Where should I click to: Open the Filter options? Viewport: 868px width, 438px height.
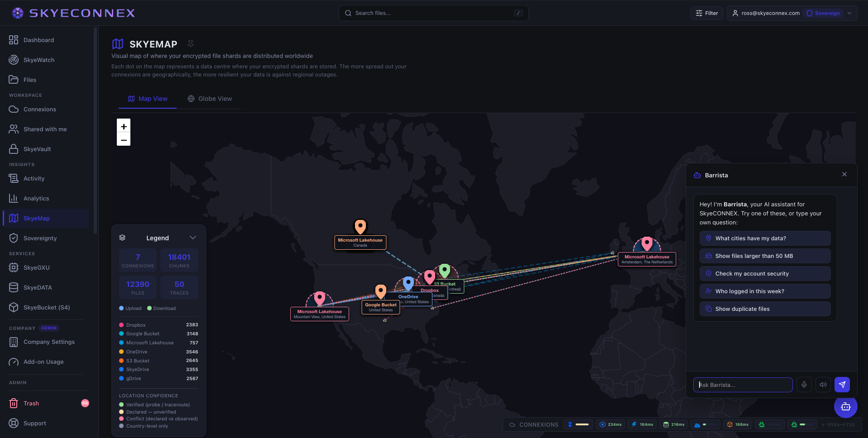[707, 13]
